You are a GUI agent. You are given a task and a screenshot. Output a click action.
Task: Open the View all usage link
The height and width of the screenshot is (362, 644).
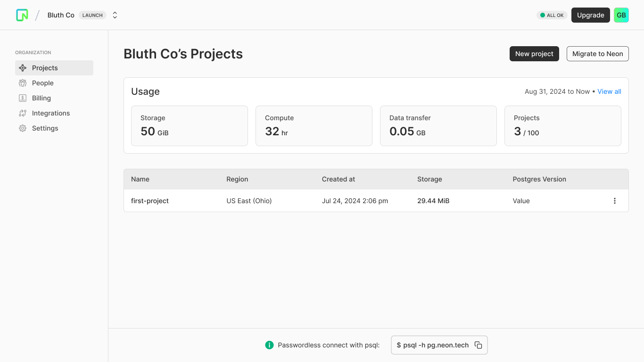coord(609,91)
